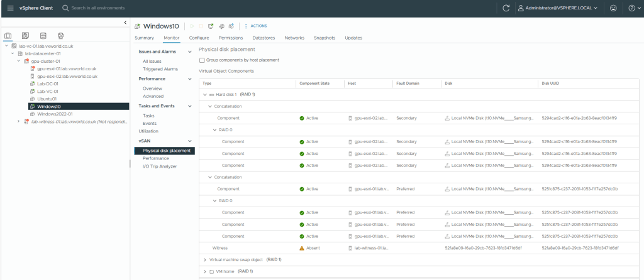Viewport: 644px width, 280px height.
Task: Click the Power On toolbar icon
Action: pos(193,26)
